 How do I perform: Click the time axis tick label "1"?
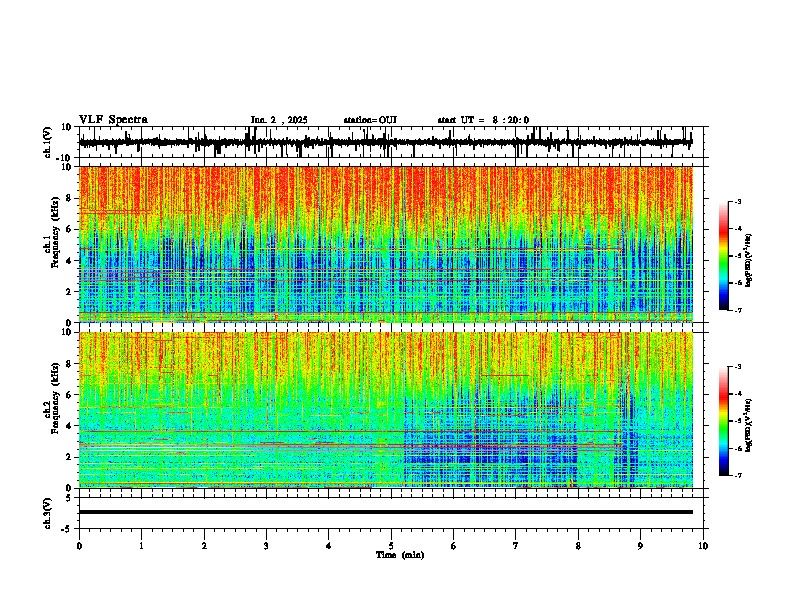point(141,546)
